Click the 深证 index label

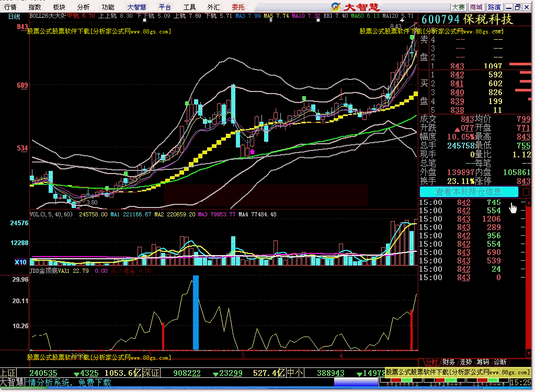coord(151,373)
